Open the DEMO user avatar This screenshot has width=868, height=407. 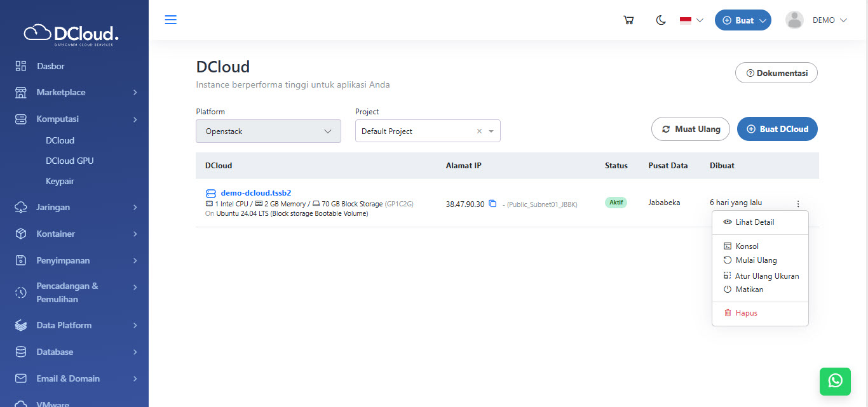click(x=795, y=20)
